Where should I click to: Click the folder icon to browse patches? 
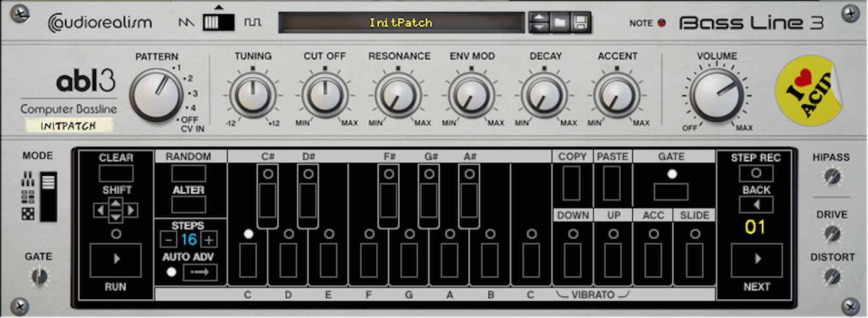560,23
